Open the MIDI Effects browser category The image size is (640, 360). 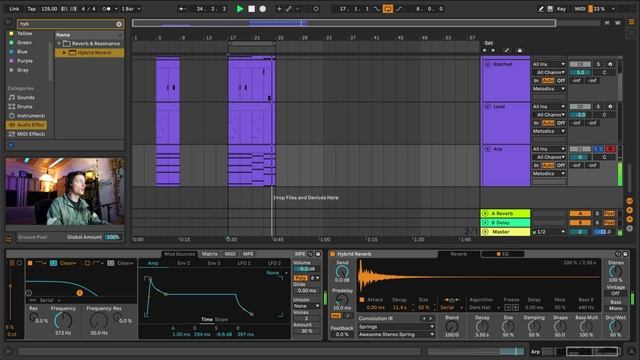(27, 134)
